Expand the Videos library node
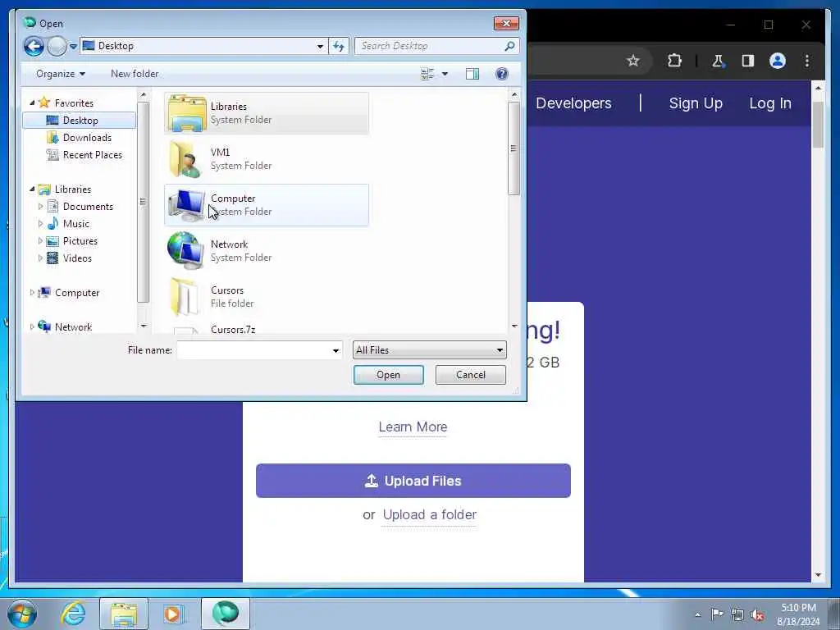This screenshot has width=840, height=630. pos(40,258)
